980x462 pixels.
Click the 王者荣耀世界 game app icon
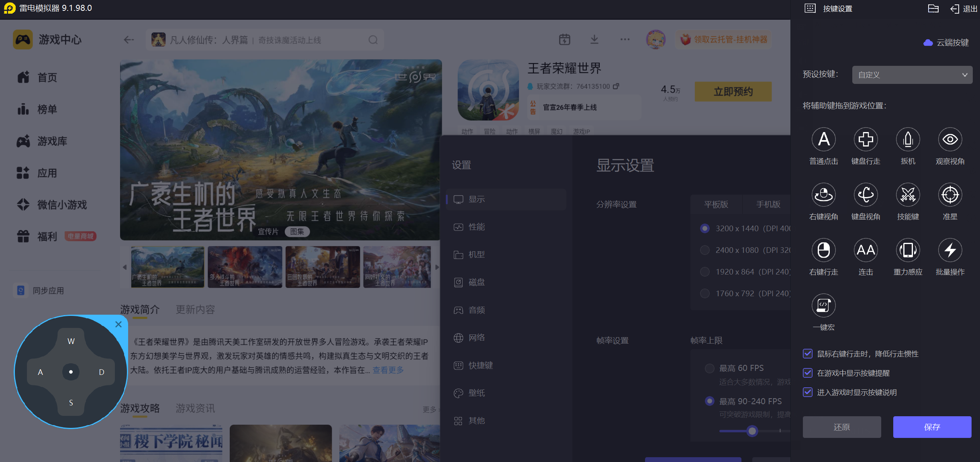[x=488, y=90]
